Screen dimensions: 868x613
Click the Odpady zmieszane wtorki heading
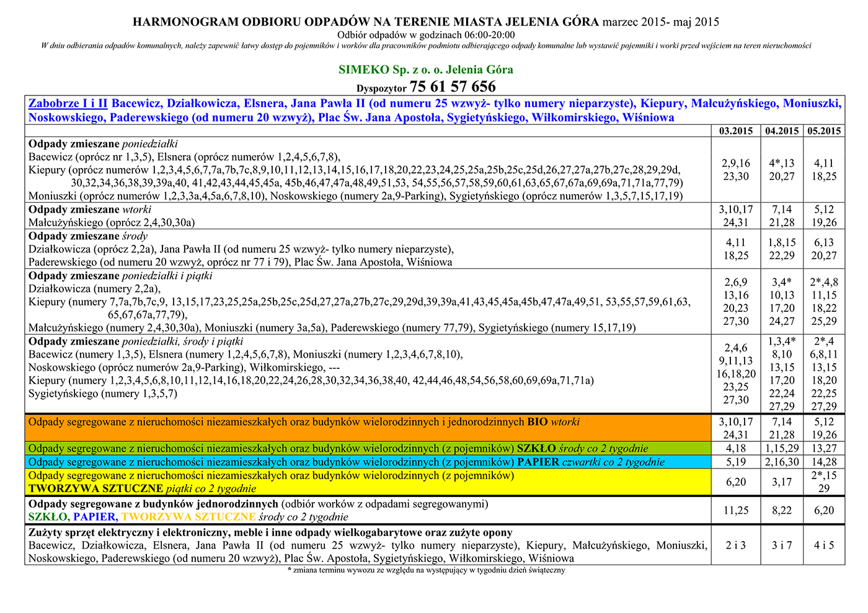click(90, 209)
